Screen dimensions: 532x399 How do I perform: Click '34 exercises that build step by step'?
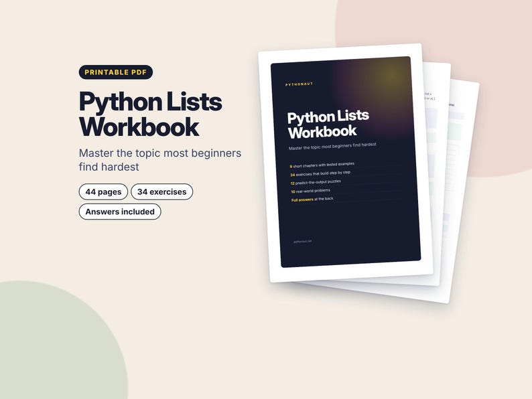click(320, 173)
